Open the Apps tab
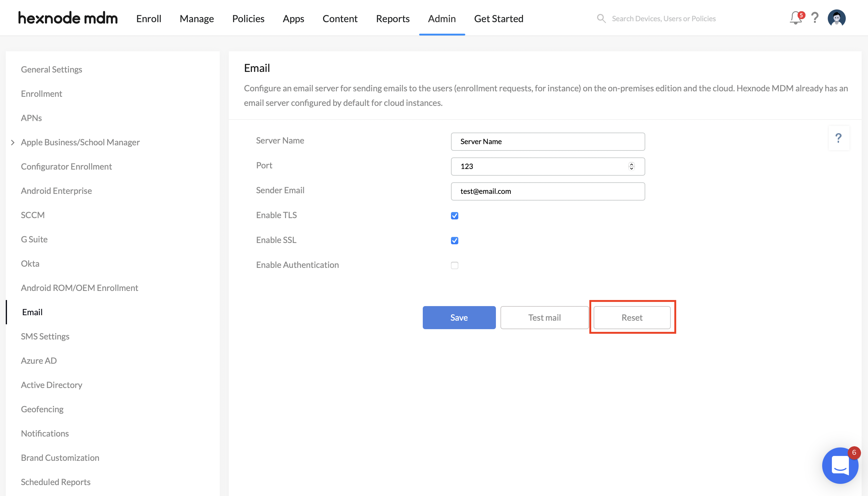 pos(293,19)
